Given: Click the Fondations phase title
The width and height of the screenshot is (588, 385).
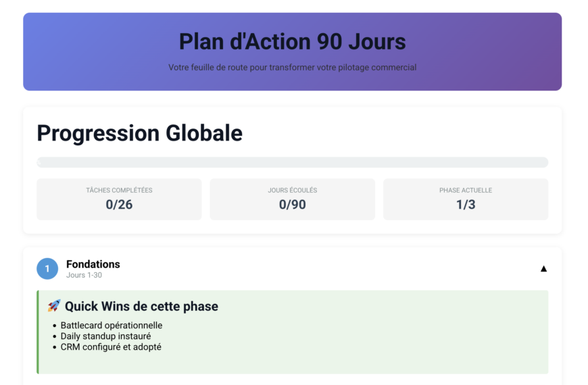Looking at the screenshot, I should [x=93, y=264].
